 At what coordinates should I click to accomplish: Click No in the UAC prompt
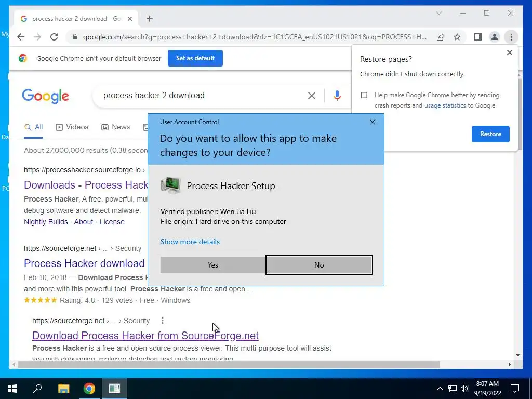pyautogui.click(x=319, y=265)
